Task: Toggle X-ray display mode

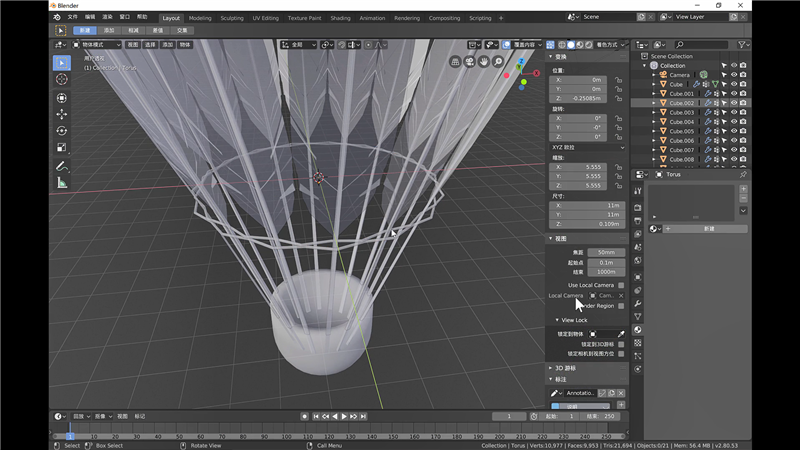Action: tap(550, 45)
